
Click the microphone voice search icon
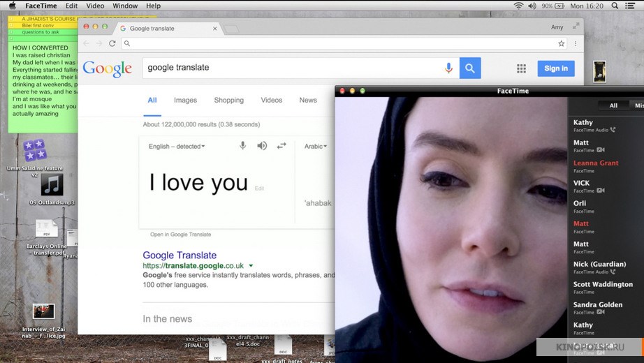[x=448, y=68]
